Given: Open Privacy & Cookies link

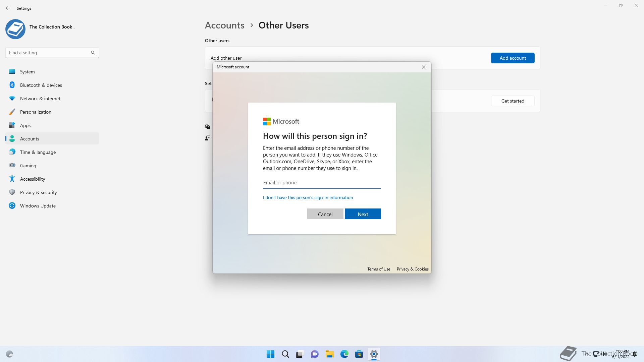Looking at the screenshot, I should click(x=413, y=269).
